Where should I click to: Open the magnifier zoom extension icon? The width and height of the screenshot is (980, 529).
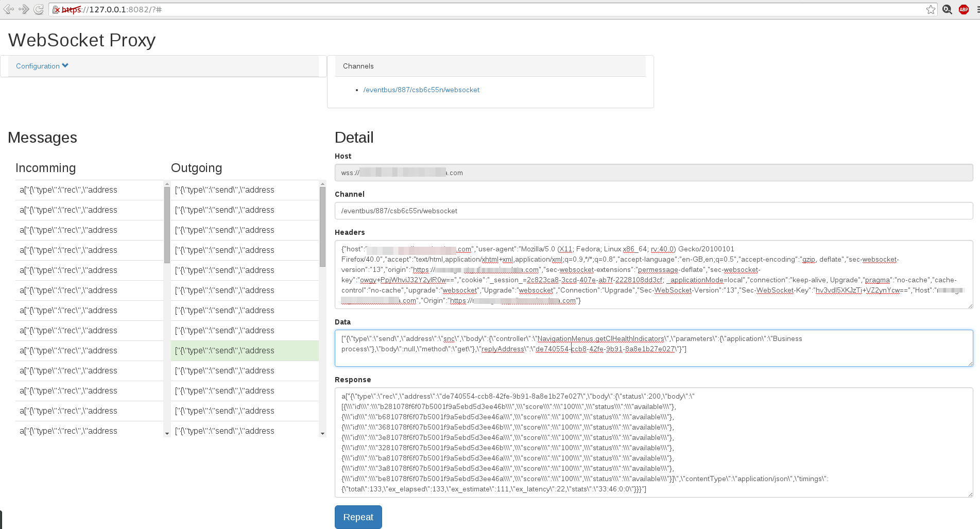point(947,10)
